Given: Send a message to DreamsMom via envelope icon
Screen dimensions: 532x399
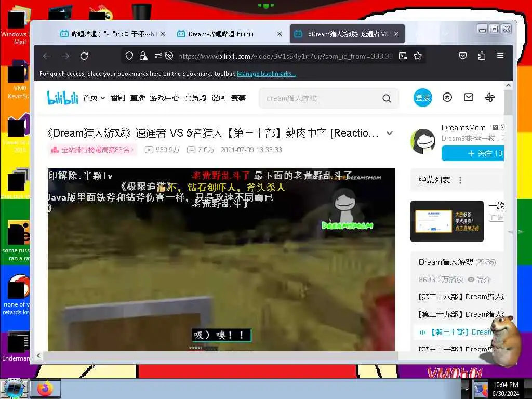Looking at the screenshot, I should point(495,128).
